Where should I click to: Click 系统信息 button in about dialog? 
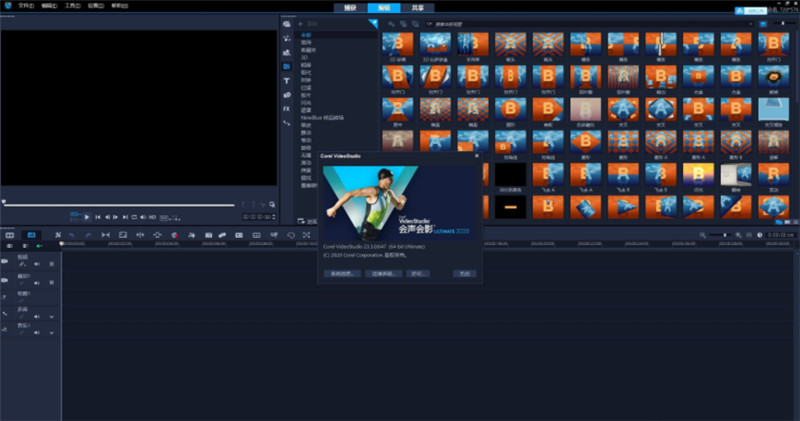[342, 274]
